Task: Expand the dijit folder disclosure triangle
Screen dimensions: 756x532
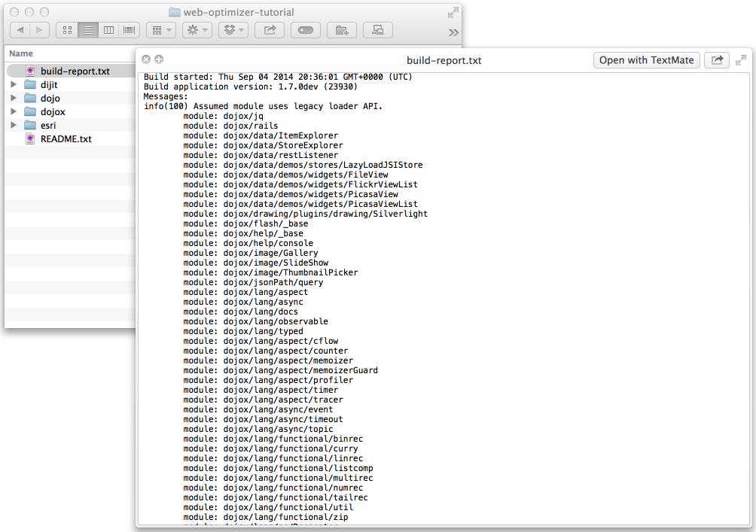Action: [x=14, y=84]
